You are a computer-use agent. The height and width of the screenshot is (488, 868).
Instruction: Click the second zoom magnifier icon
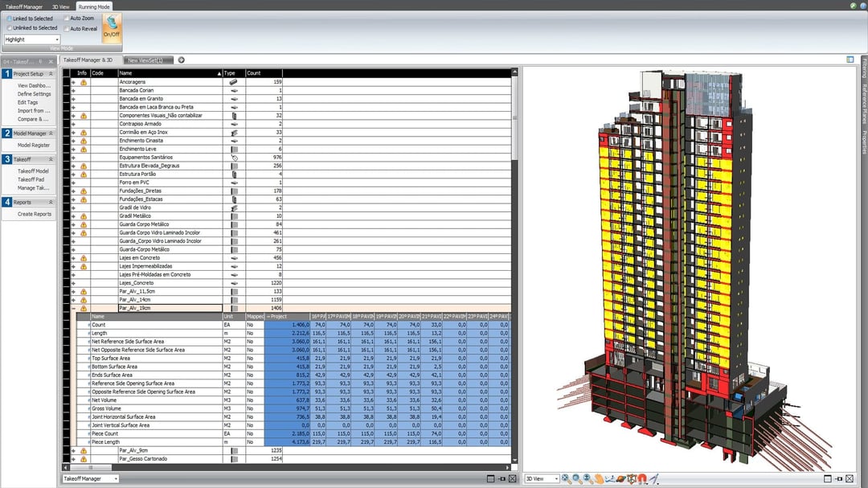coord(577,478)
